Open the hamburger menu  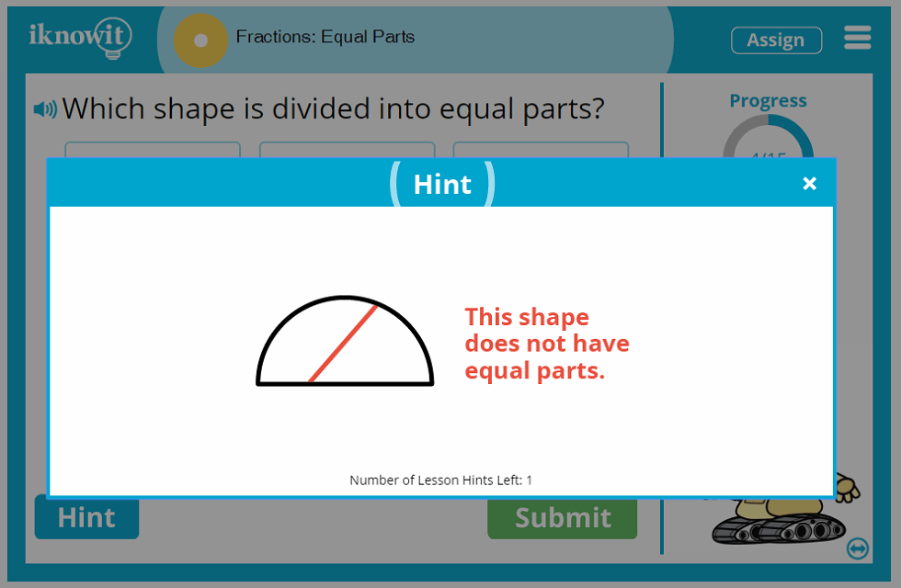click(857, 38)
